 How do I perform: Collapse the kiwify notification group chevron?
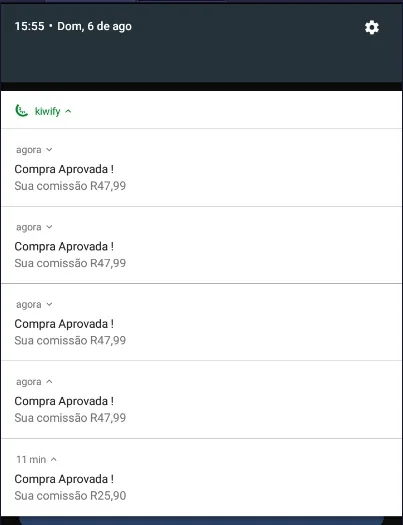(68, 111)
